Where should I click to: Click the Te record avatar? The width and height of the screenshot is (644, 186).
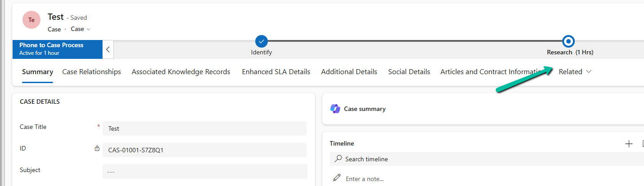pyautogui.click(x=31, y=20)
